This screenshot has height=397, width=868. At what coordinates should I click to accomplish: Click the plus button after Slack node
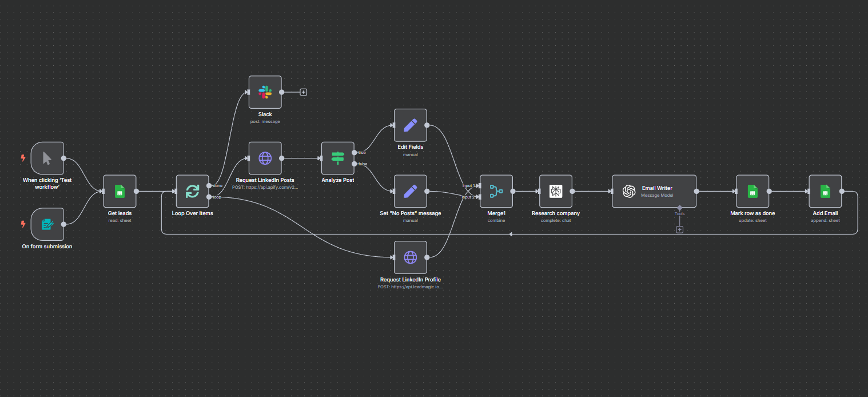tap(304, 92)
